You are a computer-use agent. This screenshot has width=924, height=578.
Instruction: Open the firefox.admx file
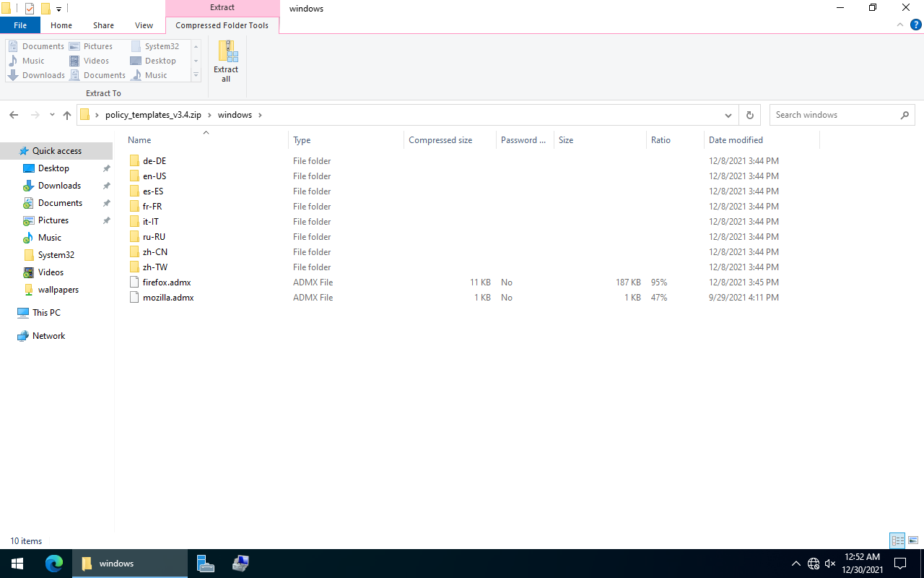pyautogui.click(x=167, y=282)
